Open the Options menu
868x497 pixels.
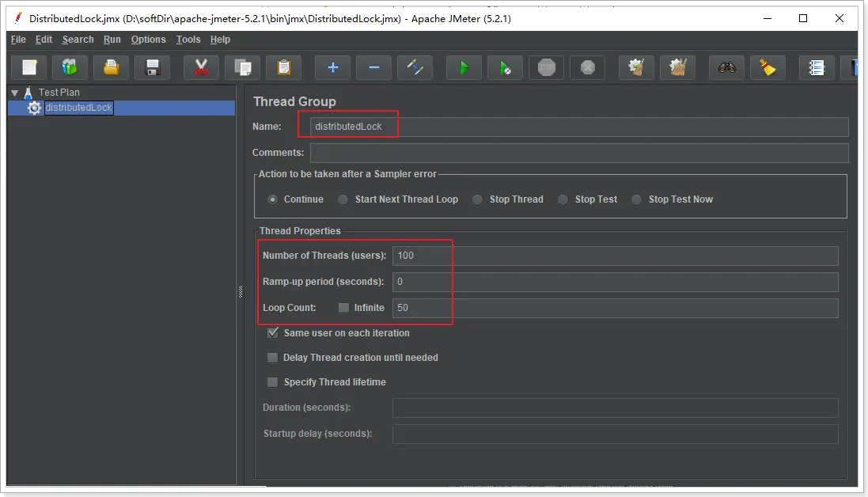tap(148, 40)
